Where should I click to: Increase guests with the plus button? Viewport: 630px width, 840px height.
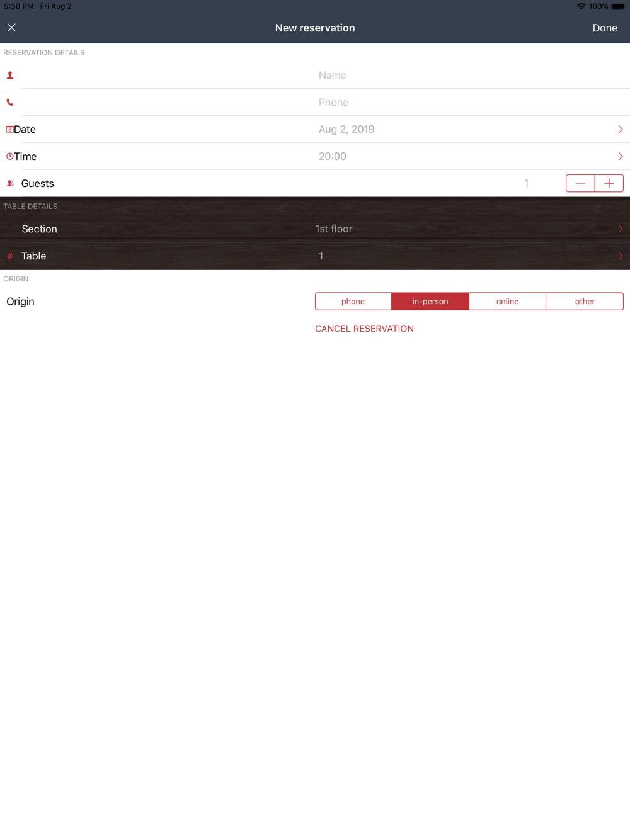click(609, 183)
